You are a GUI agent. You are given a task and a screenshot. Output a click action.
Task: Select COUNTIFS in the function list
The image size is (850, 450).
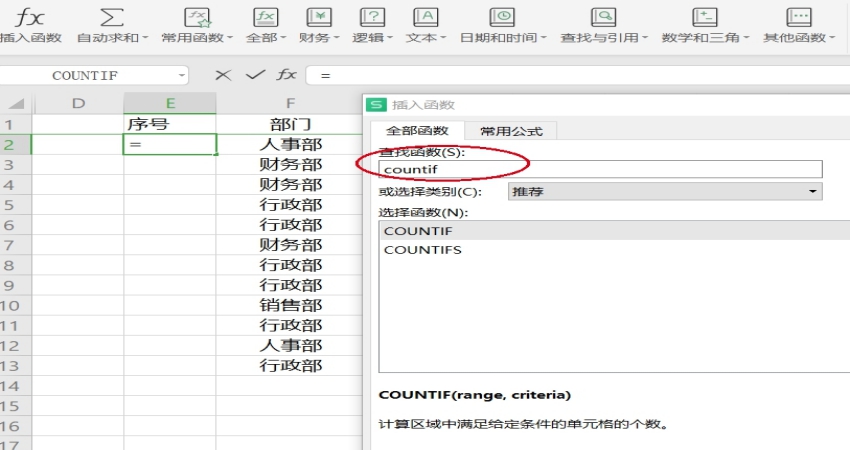point(422,250)
